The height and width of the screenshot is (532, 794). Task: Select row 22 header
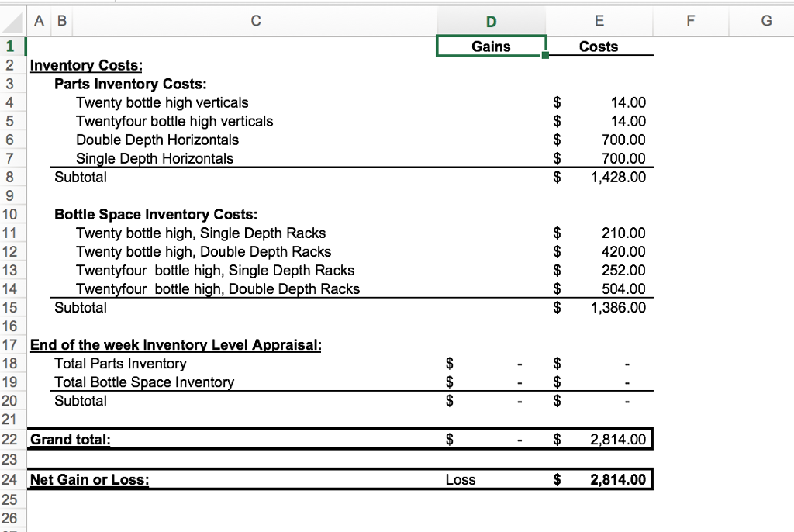coord(9,440)
